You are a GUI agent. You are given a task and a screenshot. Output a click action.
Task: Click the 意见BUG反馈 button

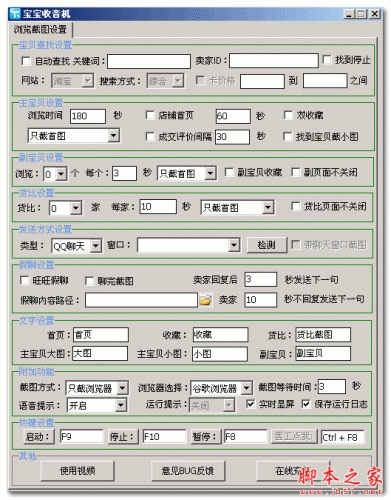(x=188, y=471)
